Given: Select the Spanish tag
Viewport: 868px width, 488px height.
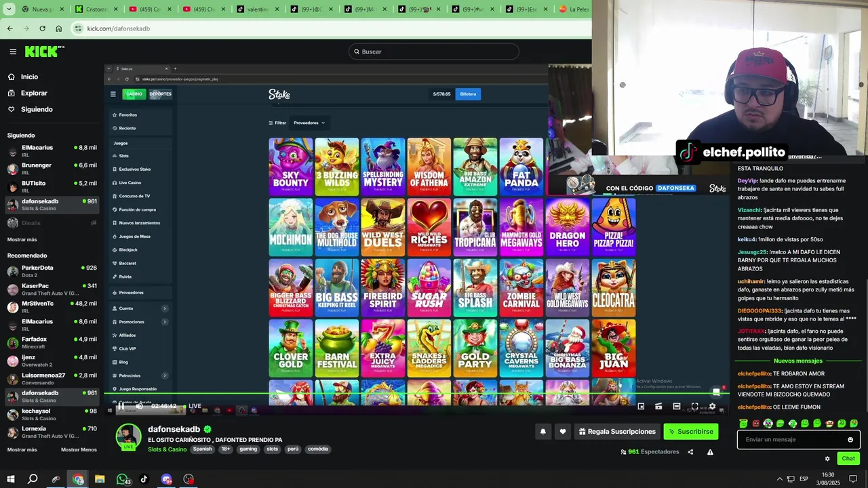Looking at the screenshot, I should point(202,449).
